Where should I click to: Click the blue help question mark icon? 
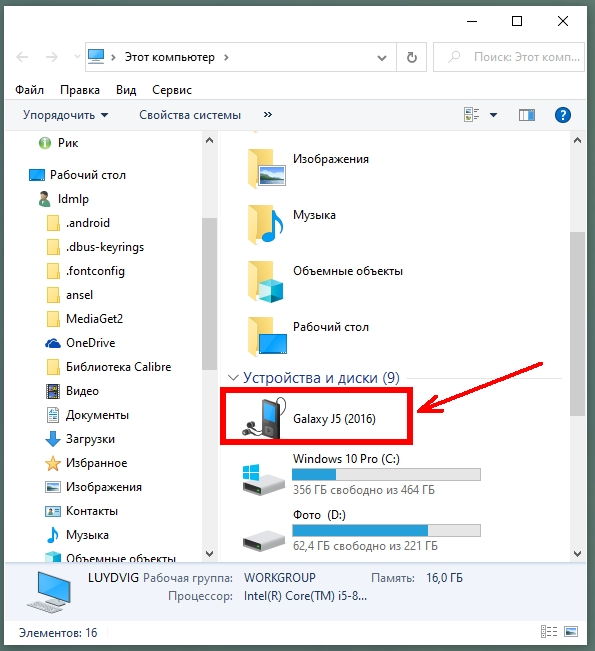click(x=563, y=115)
